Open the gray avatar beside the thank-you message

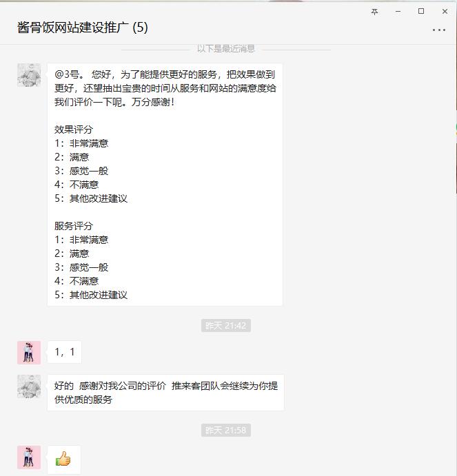(x=29, y=386)
